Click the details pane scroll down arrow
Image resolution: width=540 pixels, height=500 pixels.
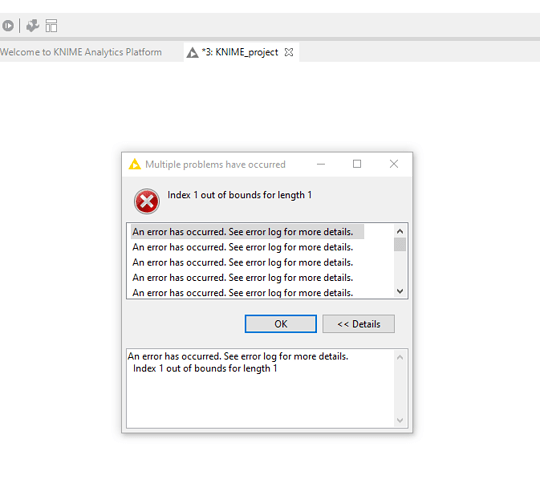point(399,420)
